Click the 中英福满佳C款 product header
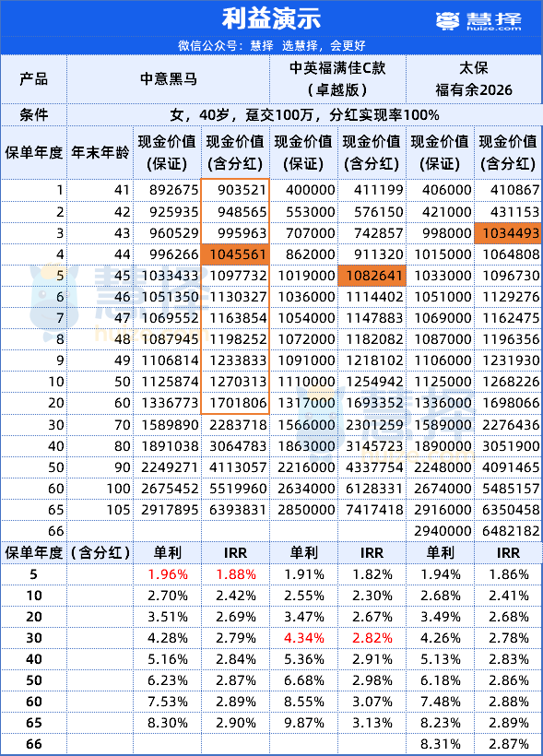The height and width of the screenshot is (756, 543). click(x=337, y=79)
